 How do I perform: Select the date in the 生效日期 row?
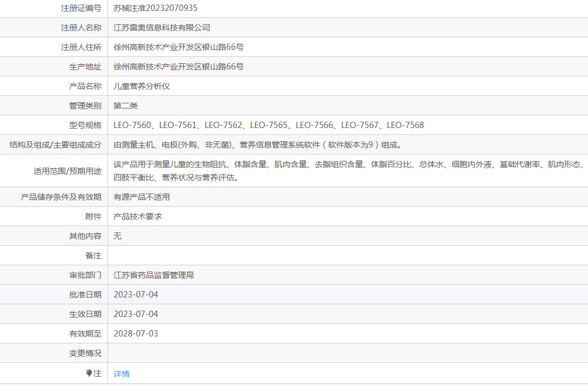tap(136, 314)
